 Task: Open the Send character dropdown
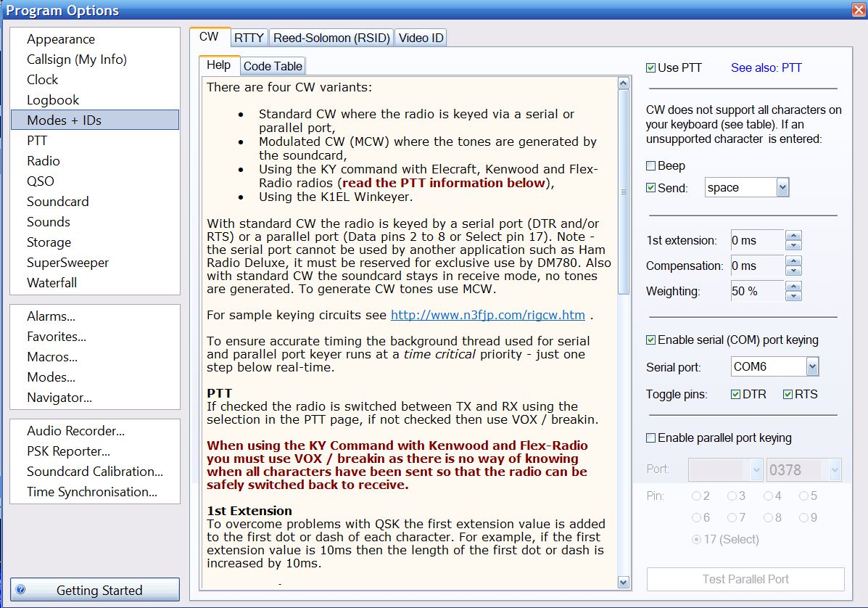(x=782, y=187)
